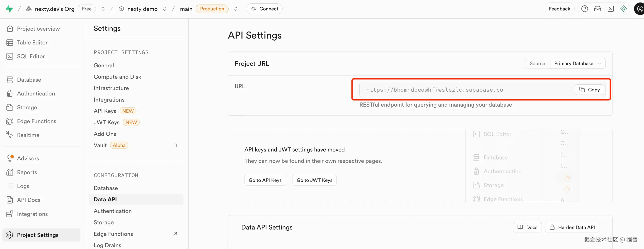The height and width of the screenshot is (249, 644).
Task: Click your profile avatar
Action: 639,9
